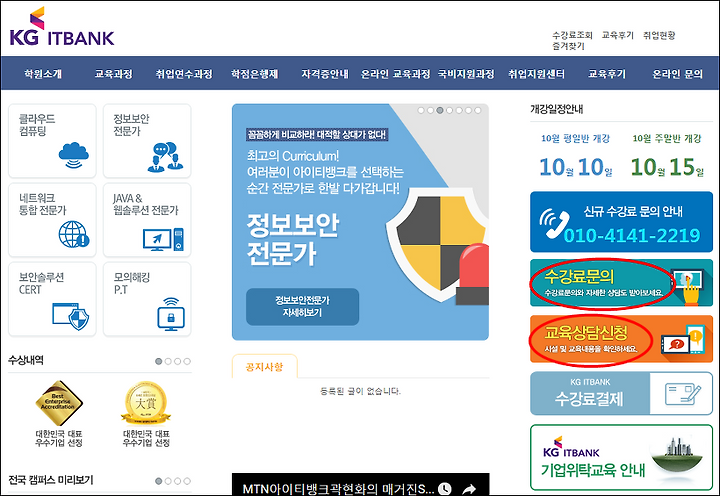Select the third (active) banner carousel dot
This screenshot has width=720, height=496.
pos(440,110)
